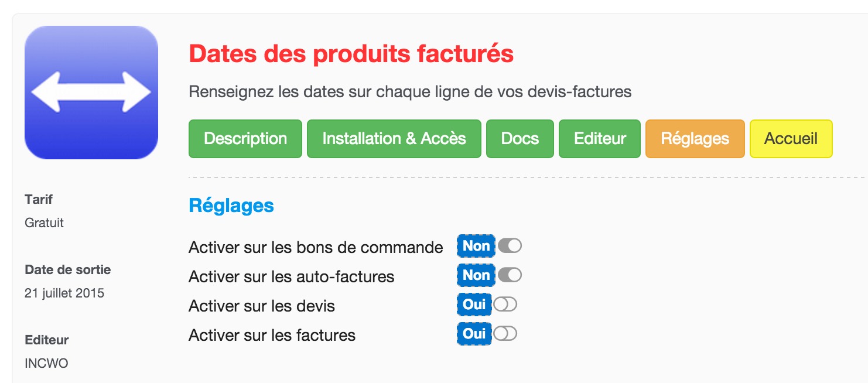Click the Oui badge for factures

pos(474,334)
